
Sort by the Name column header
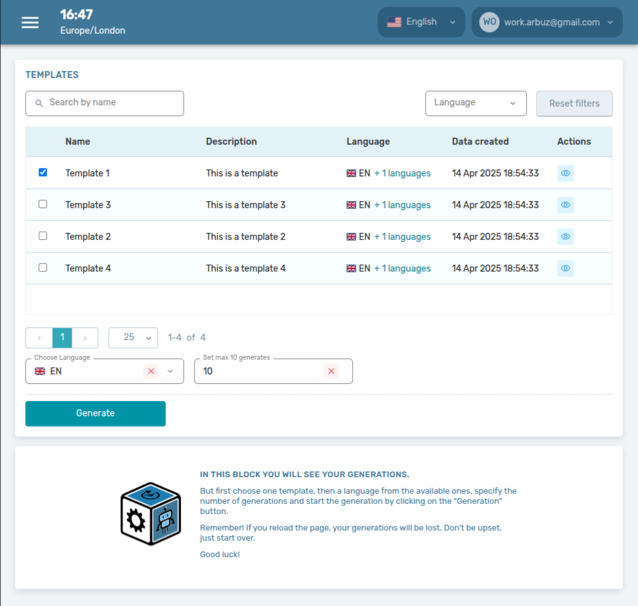coord(78,142)
